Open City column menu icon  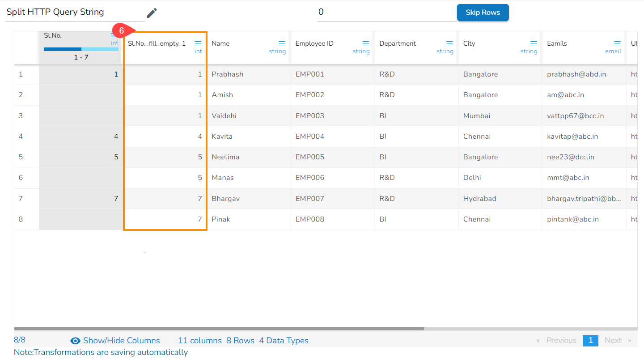[533, 43]
